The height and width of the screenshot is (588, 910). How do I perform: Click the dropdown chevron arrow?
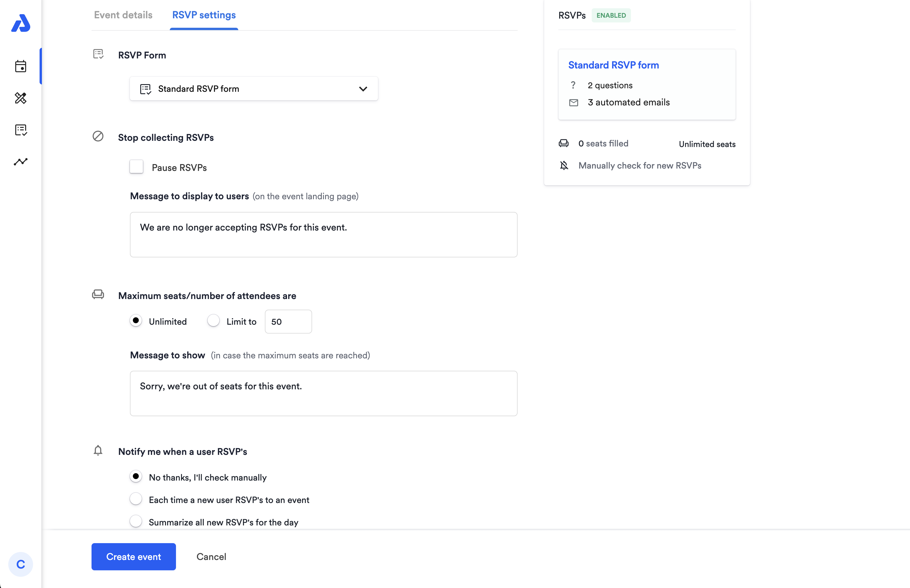[363, 89]
